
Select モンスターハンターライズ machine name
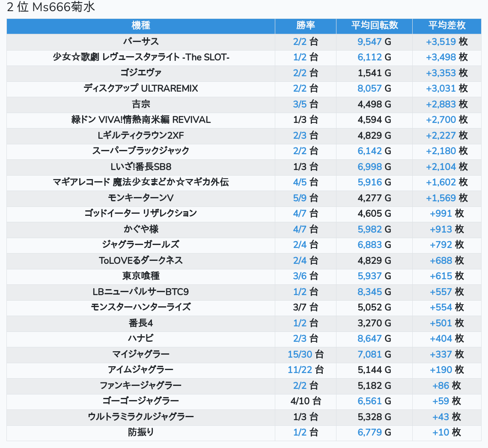141,307
